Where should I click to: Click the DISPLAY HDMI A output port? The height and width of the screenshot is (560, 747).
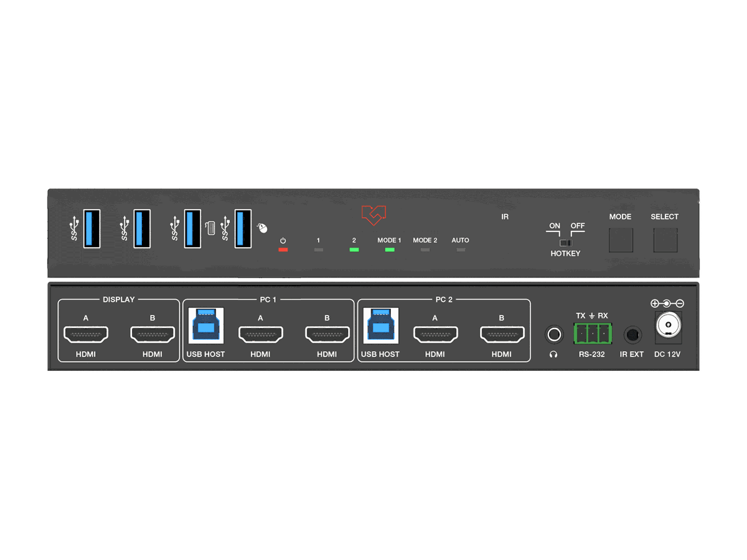pyautogui.click(x=86, y=335)
